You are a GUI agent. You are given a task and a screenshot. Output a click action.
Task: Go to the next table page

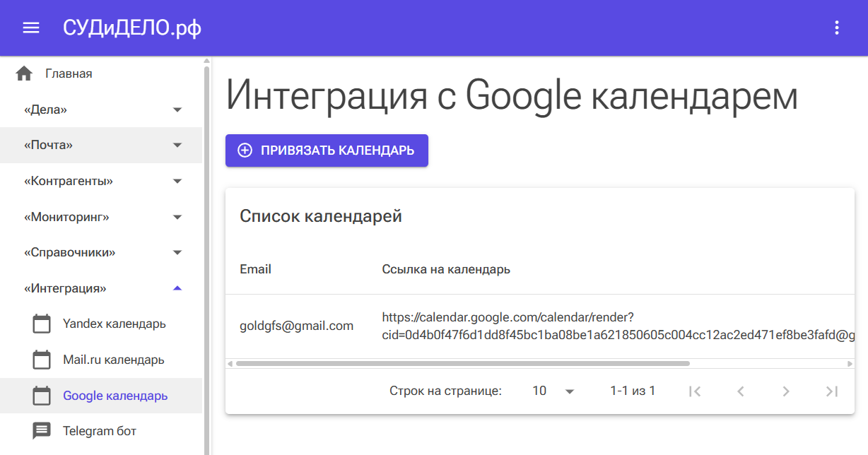pos(785,391)
